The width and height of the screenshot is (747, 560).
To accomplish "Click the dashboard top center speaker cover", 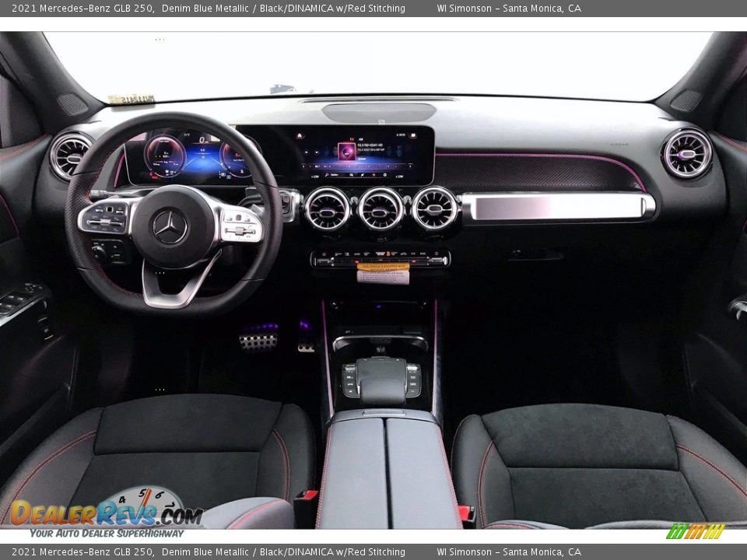I will [x=379, y=112].
